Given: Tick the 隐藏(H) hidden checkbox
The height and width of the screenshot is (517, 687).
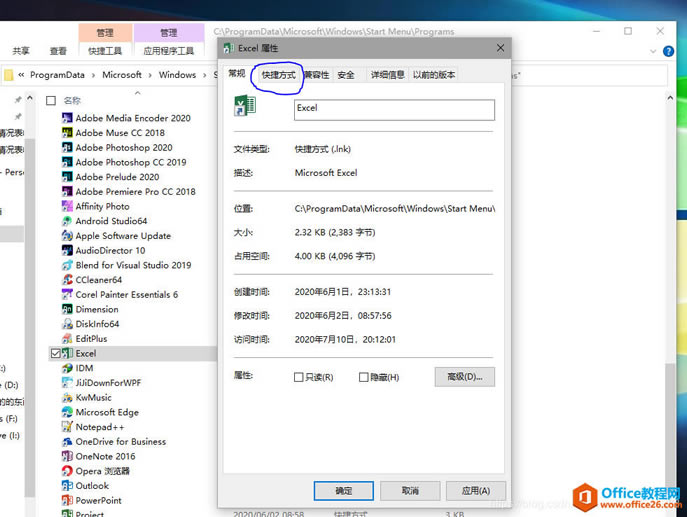Looking at the screenshot, I should point(363,377).
